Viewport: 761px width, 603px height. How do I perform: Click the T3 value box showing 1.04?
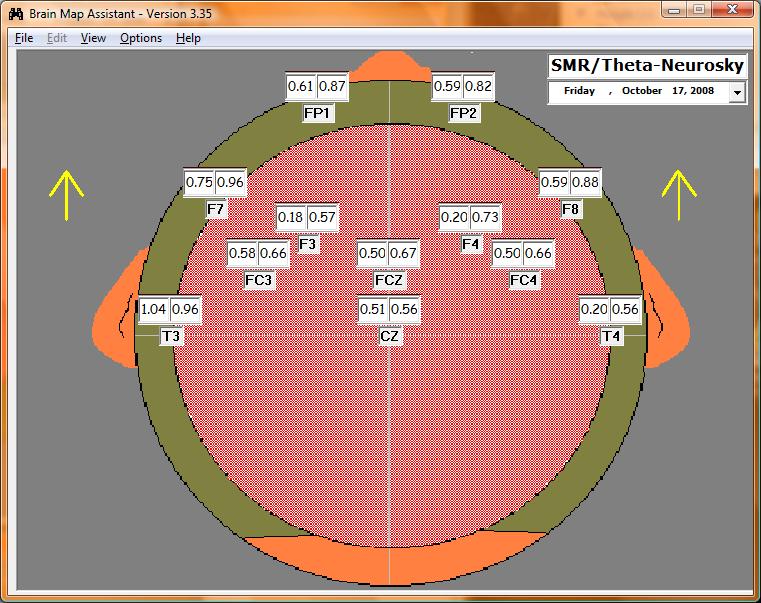[x=154, y=310]
